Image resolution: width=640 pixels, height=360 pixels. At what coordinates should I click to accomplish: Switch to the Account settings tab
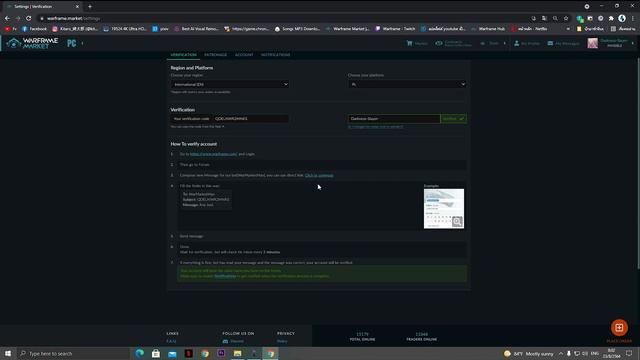[244, 55]
